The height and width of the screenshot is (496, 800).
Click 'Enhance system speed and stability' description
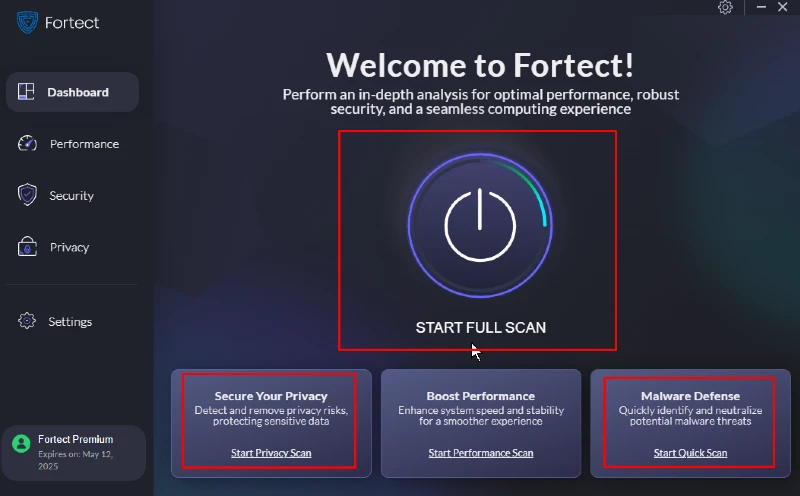(481, 416)
